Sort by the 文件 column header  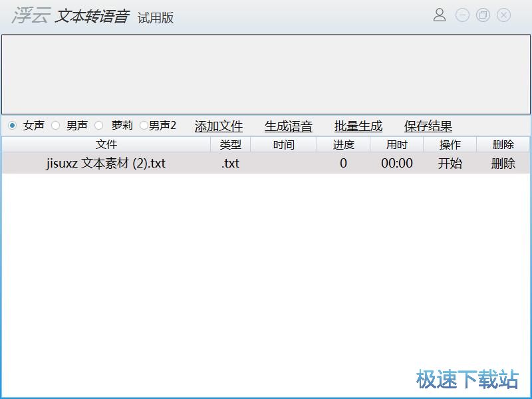[x=106, y=144]
